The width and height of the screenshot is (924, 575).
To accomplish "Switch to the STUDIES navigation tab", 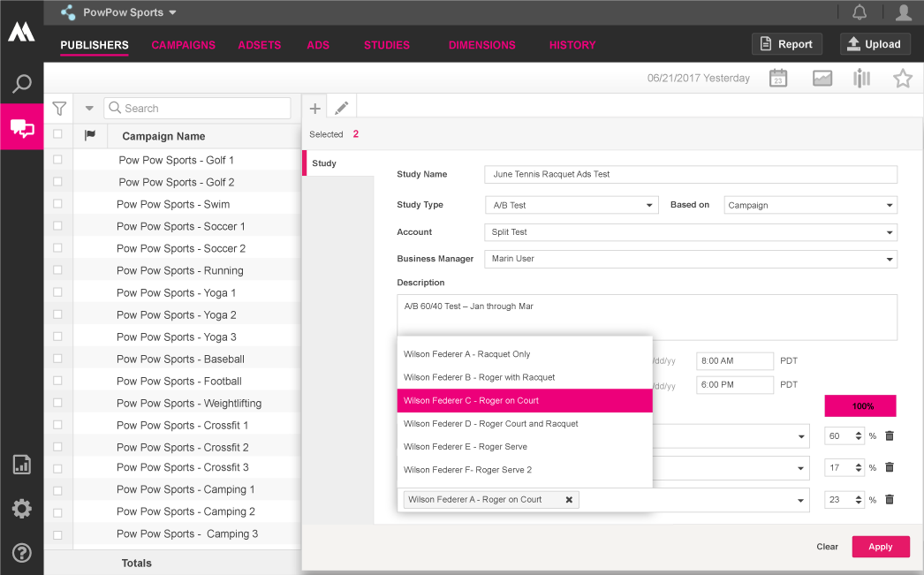I will tap(386, 45).
